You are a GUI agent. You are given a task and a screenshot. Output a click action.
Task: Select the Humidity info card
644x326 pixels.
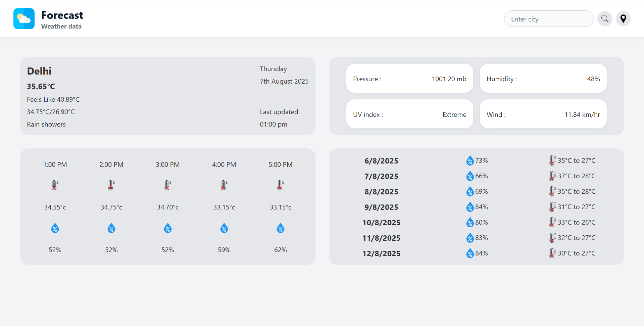[x=543, y=79]
